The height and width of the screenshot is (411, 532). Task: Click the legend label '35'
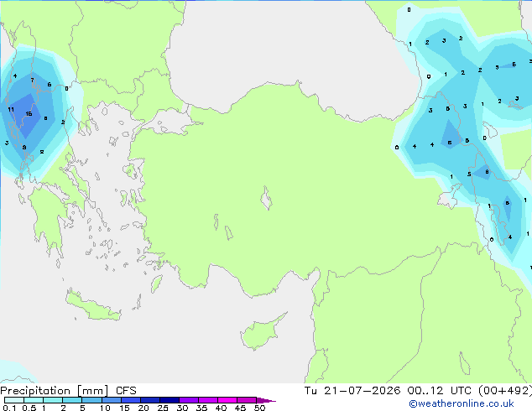click(201, 408)
